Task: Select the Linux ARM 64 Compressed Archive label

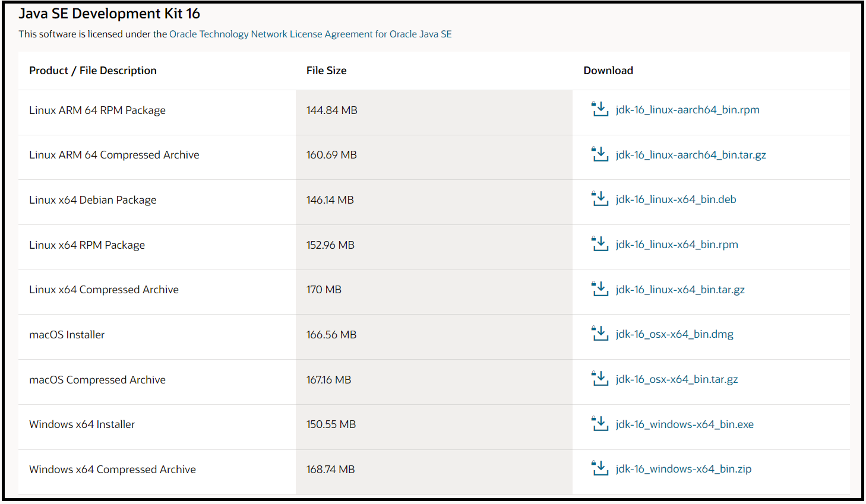Action: tap(114, 155)
